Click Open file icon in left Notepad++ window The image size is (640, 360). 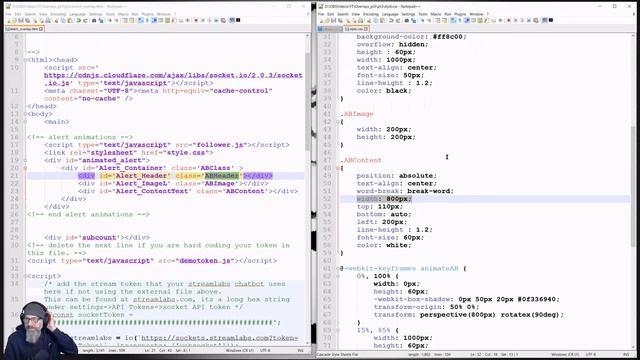[14, 20]
